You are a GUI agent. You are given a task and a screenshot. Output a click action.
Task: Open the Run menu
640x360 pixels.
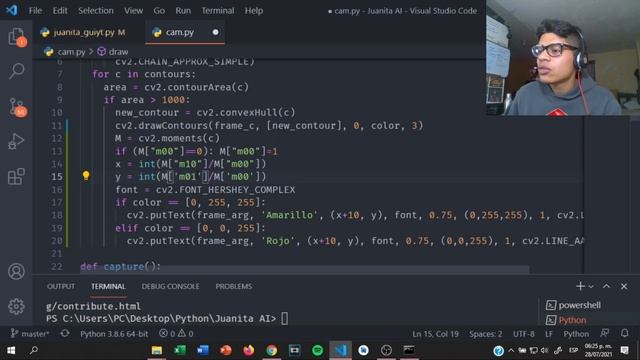(183, 11)
